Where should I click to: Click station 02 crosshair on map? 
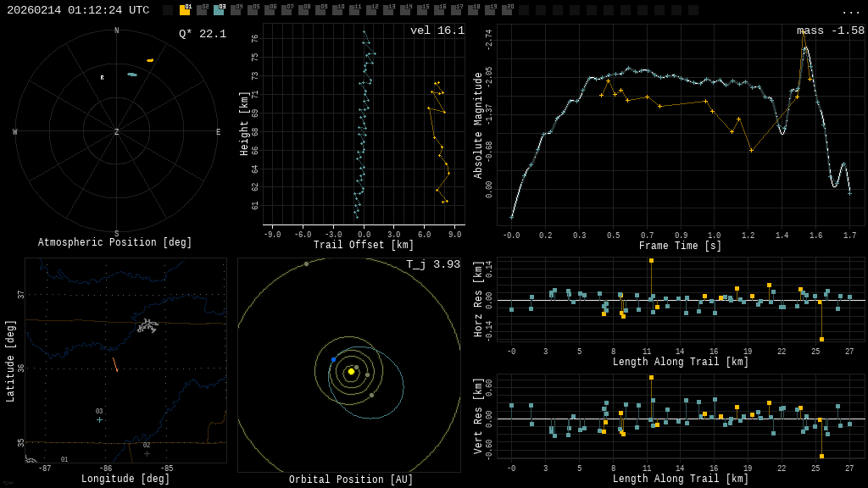(x=147, y=453)
